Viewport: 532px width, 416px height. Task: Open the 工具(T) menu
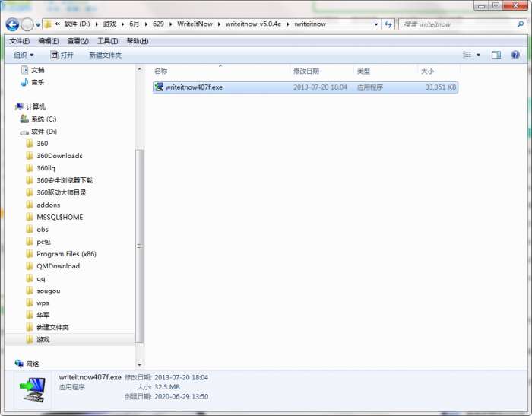click(108, 41)
